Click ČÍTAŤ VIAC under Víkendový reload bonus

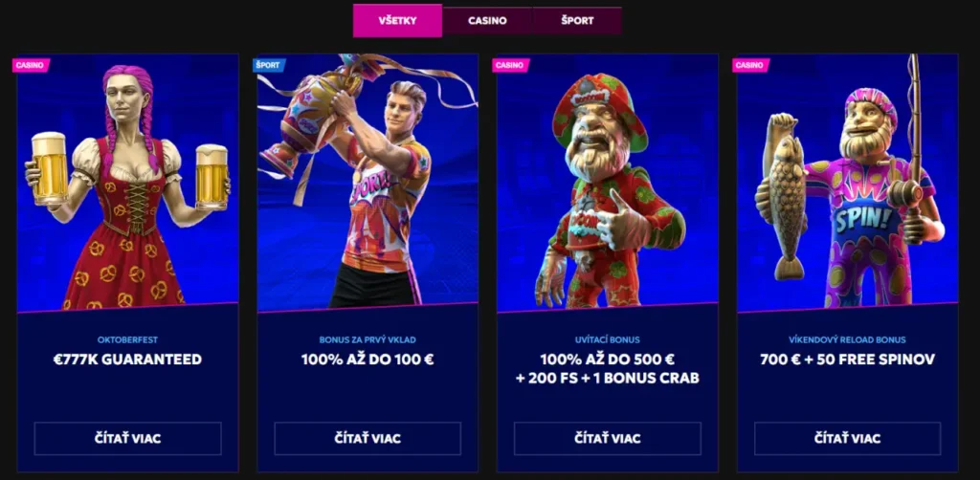(848, 438)
